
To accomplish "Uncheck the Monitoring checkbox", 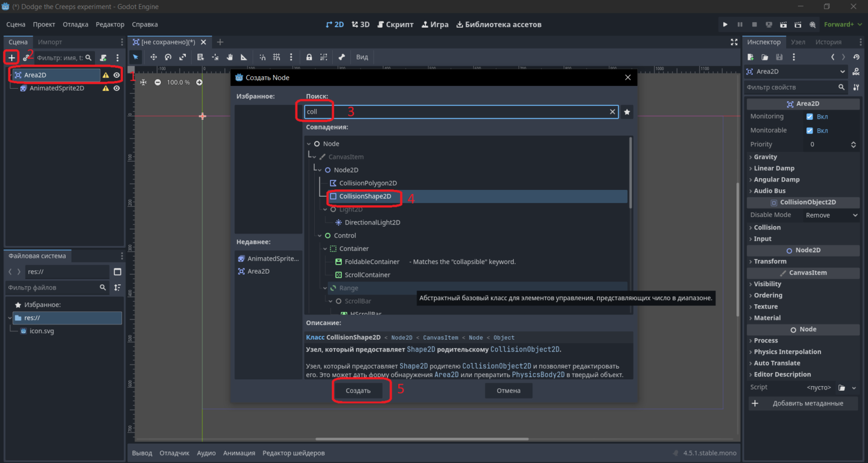I will coord(810,116).
